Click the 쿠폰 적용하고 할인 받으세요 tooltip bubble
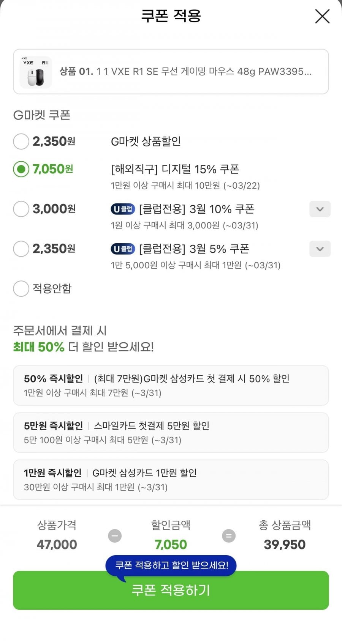This screenshot has height=644, width=342. point(171,565)
